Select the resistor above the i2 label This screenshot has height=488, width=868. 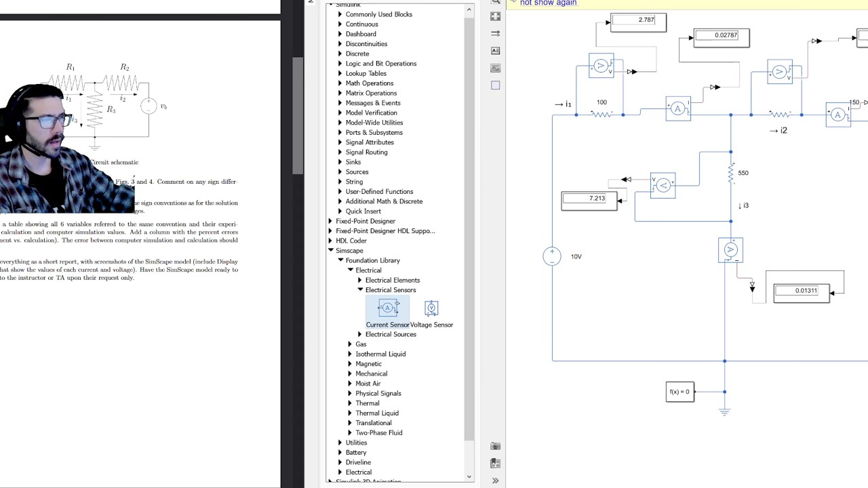pyautogui.click(x=781, y=115)
